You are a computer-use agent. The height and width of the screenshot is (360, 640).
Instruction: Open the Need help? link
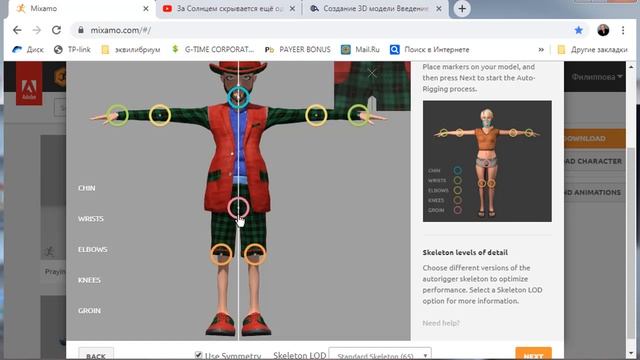(441, 323)
